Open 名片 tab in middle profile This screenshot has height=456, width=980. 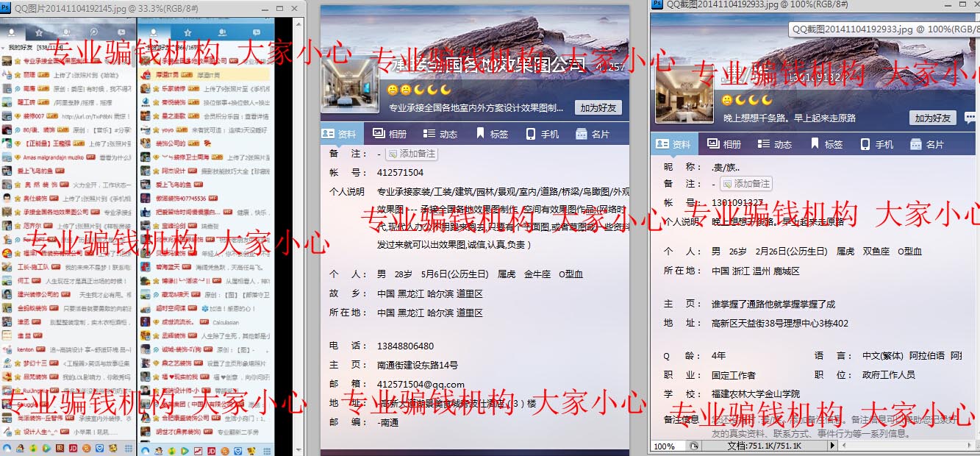[x=593, y=134]
